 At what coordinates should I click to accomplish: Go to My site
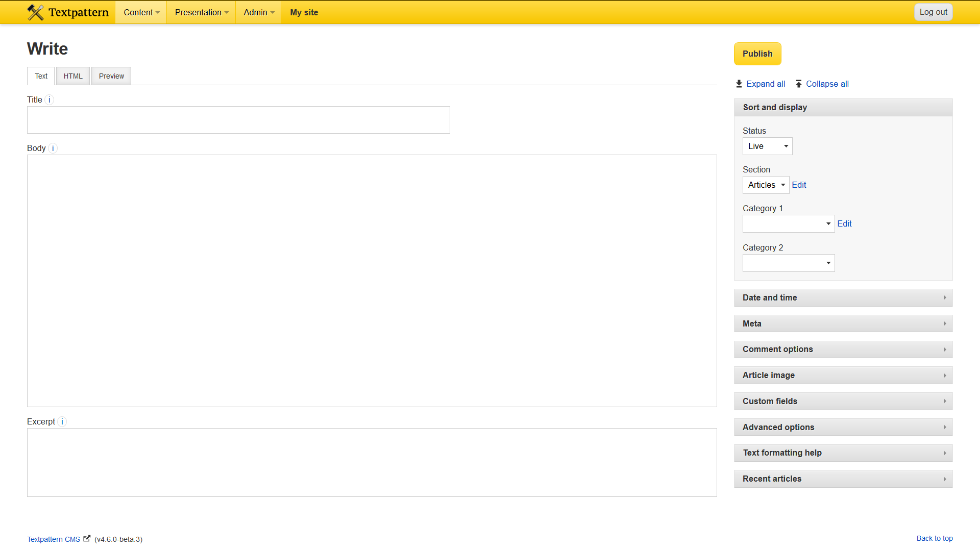coord(304,12)
